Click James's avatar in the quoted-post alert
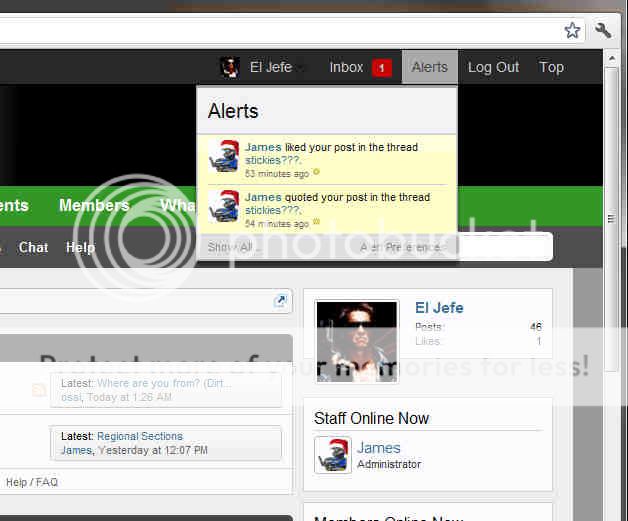628x521 pixels. coord(224,206)
